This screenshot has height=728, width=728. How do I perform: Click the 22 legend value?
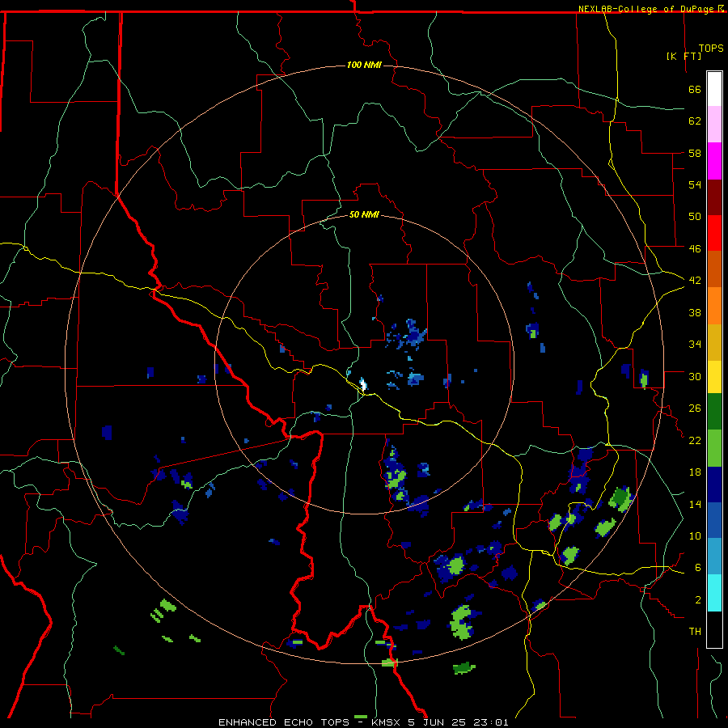695,440
